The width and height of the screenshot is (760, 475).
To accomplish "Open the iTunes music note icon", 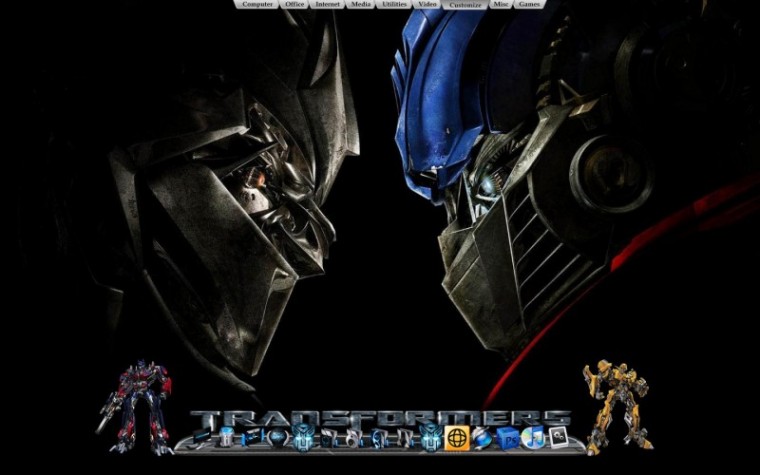I will pos(535,438).
